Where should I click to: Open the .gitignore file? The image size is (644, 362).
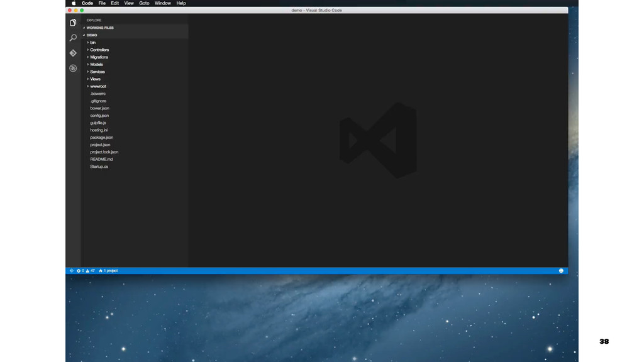[98, 101]
